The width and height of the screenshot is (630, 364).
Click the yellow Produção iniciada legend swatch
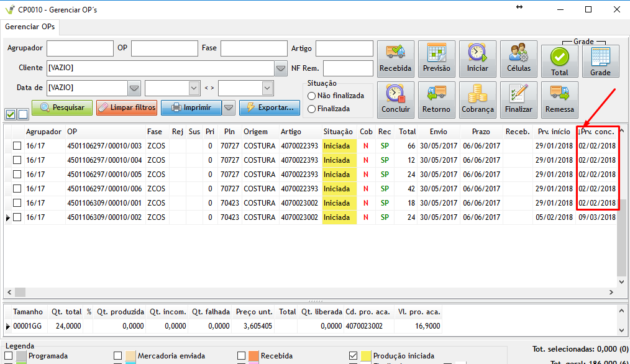(365, 356)
